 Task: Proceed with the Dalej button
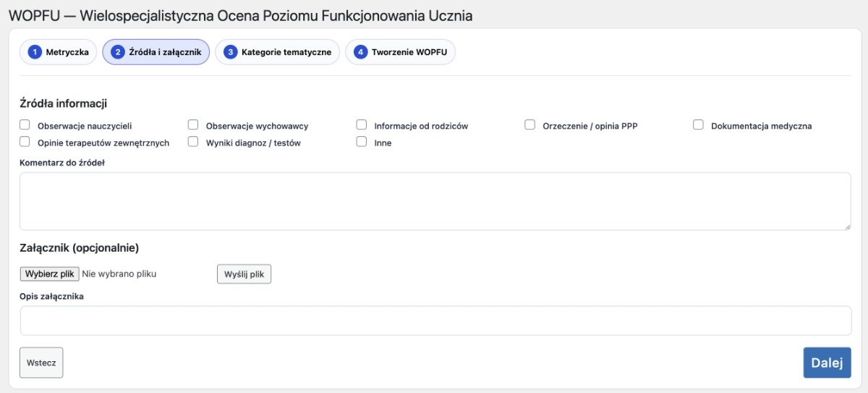pos(827,363)
